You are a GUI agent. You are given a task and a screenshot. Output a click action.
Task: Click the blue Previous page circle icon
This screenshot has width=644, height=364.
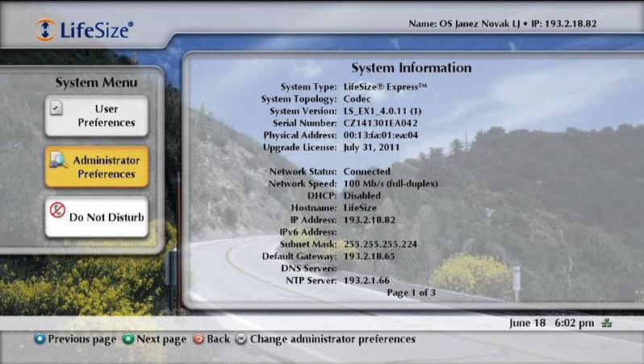(40, 339)
